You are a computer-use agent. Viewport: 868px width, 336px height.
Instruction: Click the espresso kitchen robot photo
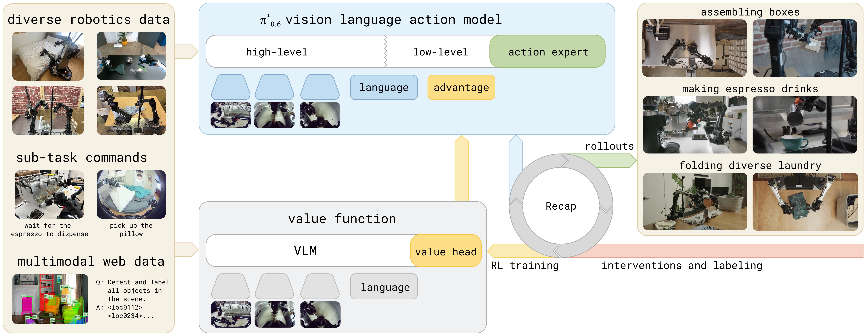[x=695, y=125]
